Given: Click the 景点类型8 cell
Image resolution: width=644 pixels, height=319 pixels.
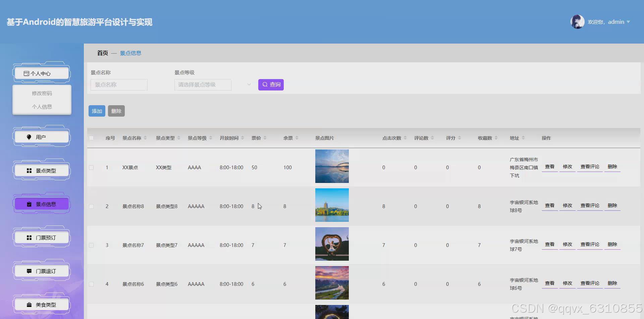Looking at the screenshot, I should [x=167, y=206].
